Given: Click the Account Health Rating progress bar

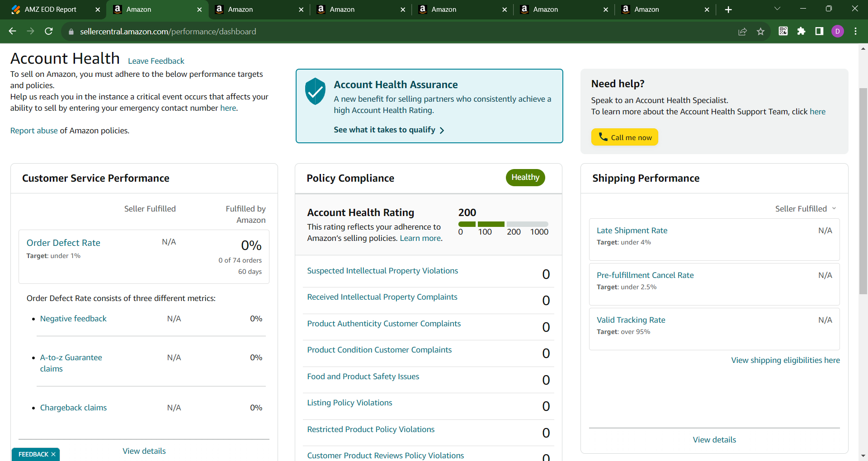Looking at the screenshot, I should pos(503,224).
